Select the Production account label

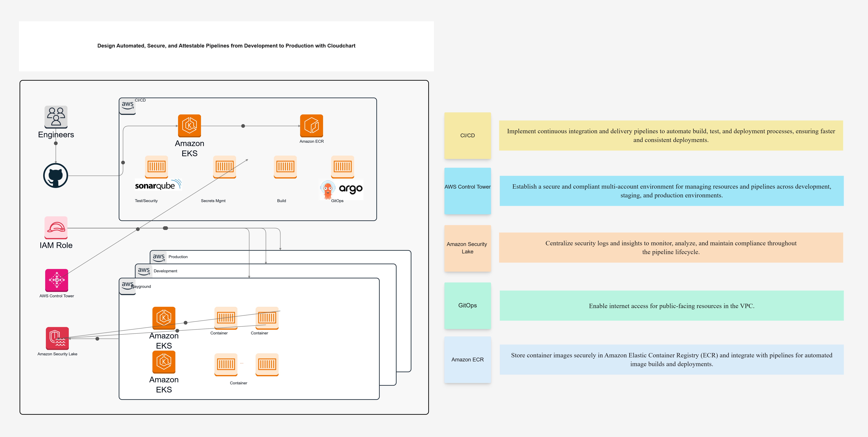click(x=178, y=257)
